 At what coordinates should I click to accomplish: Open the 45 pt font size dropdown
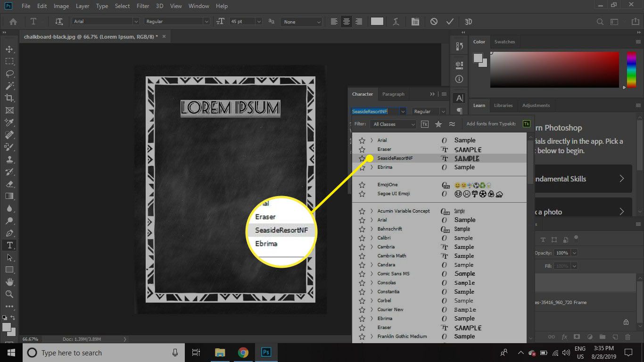[x=259, y=22]
